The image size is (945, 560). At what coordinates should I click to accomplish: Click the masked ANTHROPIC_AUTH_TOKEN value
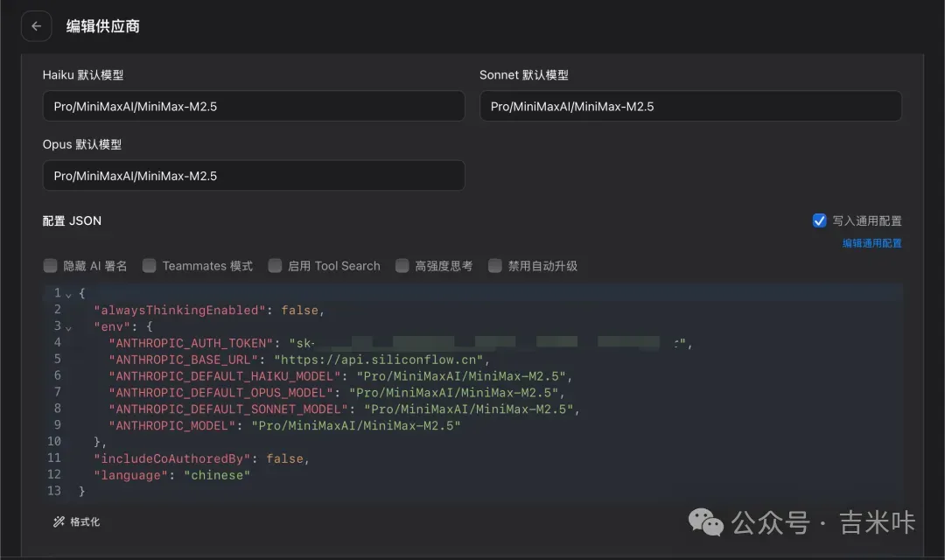click(x=481, y=343)
